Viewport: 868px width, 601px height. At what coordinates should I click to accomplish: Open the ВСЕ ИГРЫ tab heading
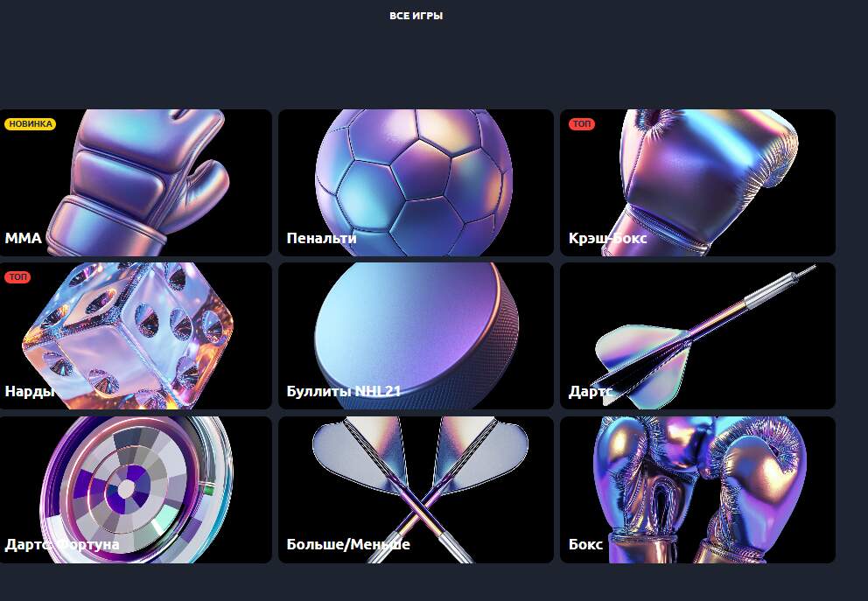416,16
